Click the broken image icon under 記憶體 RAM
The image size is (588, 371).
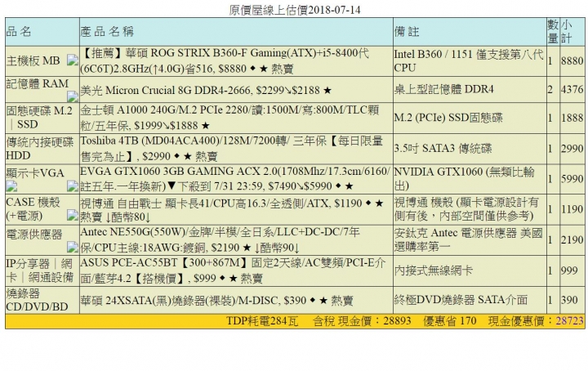point(73,96)
